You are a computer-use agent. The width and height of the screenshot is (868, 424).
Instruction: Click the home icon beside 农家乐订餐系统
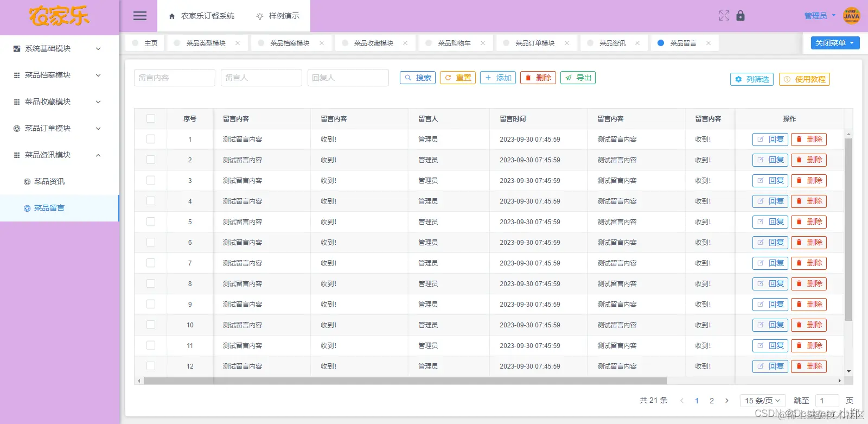172,16
